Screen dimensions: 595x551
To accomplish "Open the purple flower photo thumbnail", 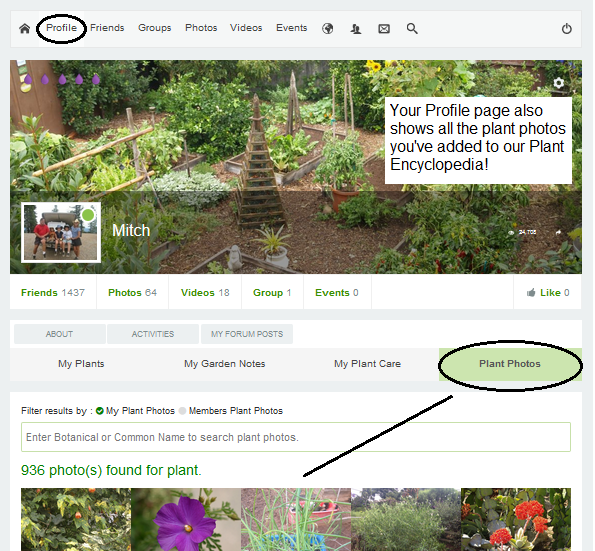I will (x=186, y=519).
